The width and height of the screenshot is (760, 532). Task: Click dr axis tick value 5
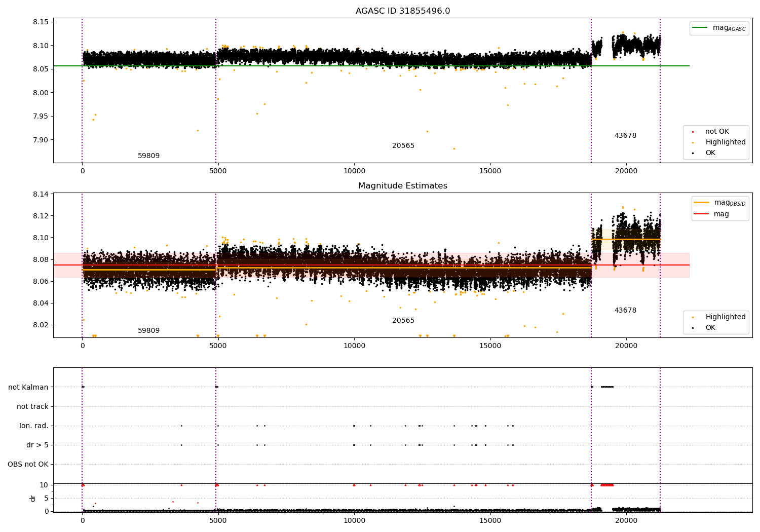tap(47, 499)
